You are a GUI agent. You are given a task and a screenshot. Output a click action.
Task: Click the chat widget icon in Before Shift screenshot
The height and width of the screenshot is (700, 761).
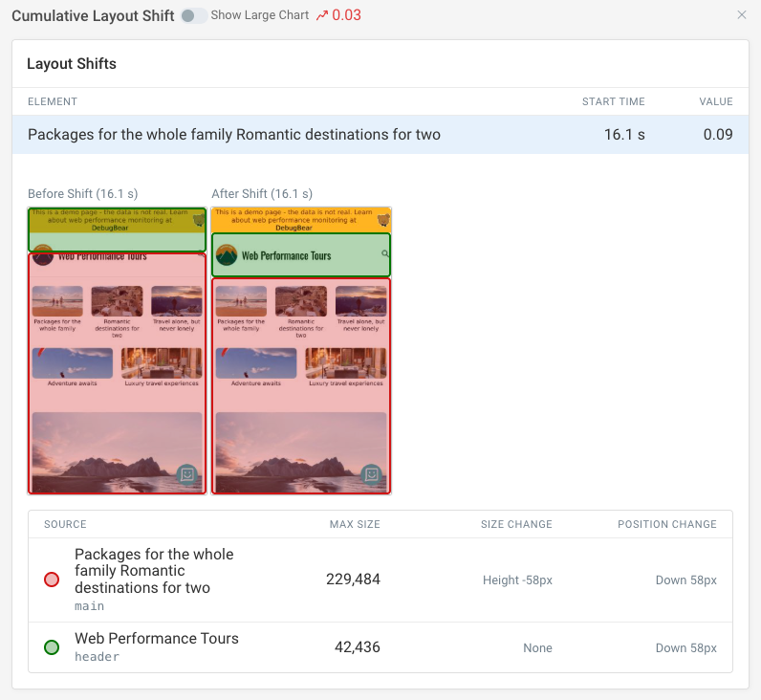click(x=188, y=474)
